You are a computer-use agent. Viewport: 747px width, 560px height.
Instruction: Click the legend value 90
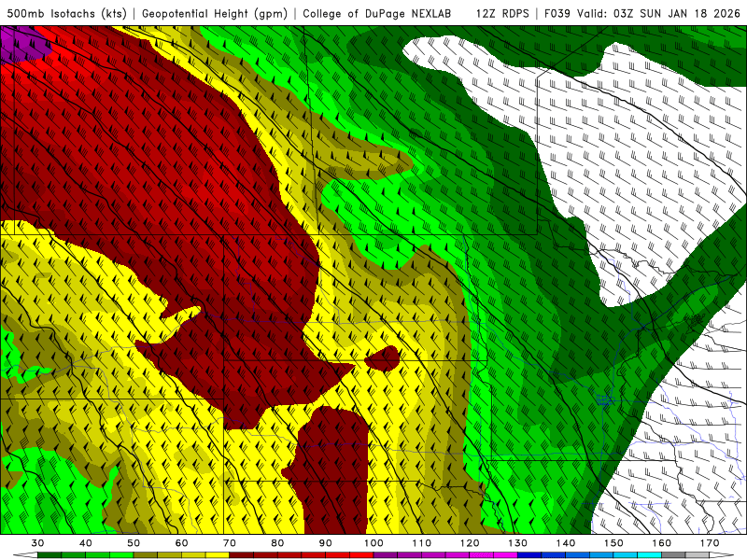pos(325,543)
